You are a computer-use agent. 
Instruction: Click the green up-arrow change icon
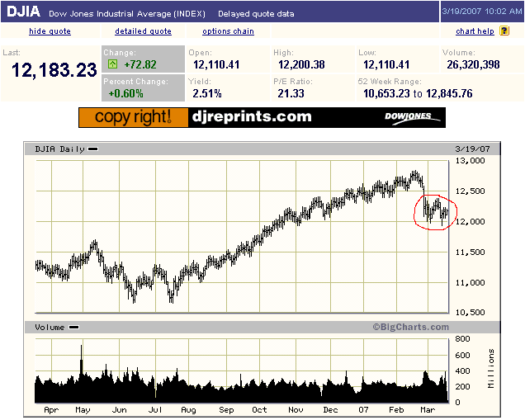(113, 64)
